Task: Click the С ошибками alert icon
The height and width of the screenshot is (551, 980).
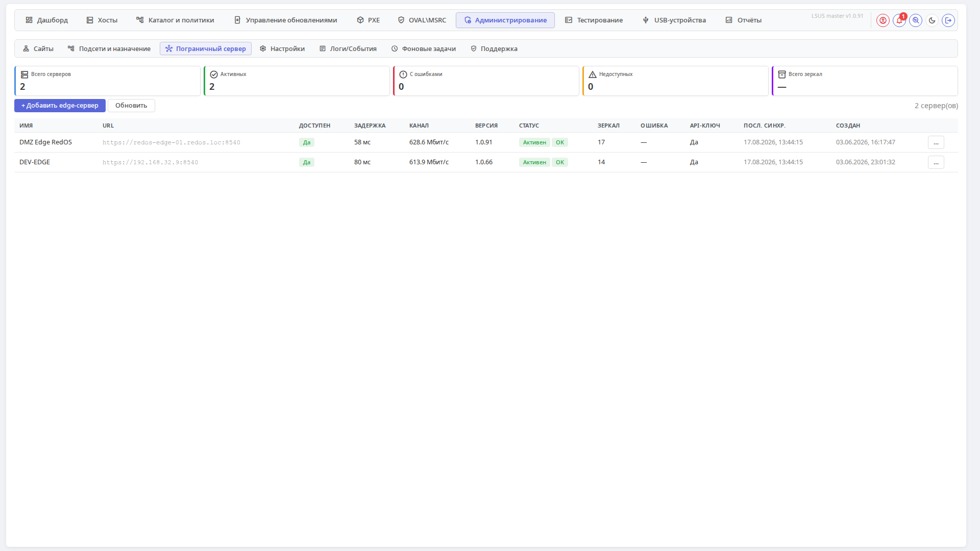Action: 403,74
